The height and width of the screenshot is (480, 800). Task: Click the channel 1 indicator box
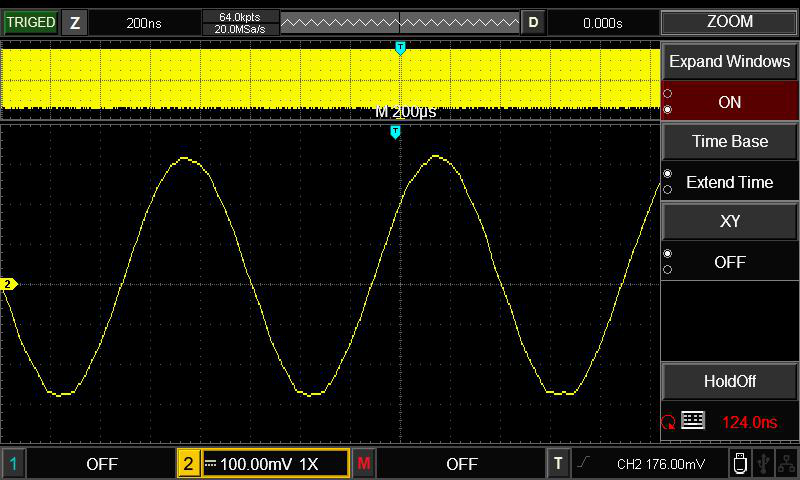tap(13, 463)
